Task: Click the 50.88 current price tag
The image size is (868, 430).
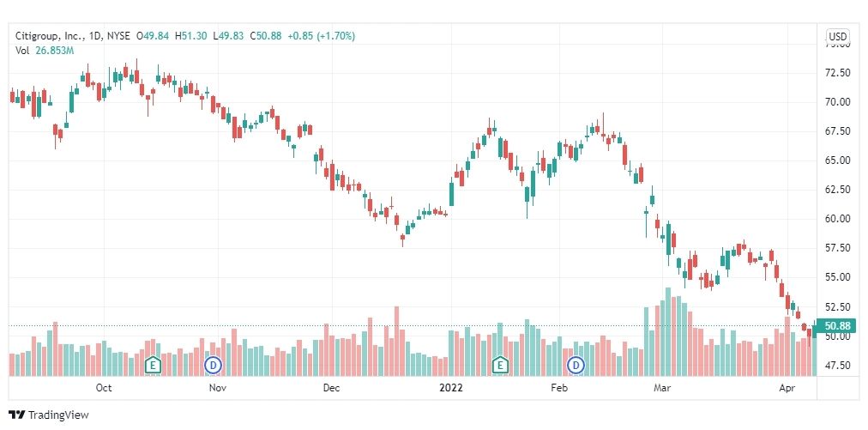Action: pos(836,326)
